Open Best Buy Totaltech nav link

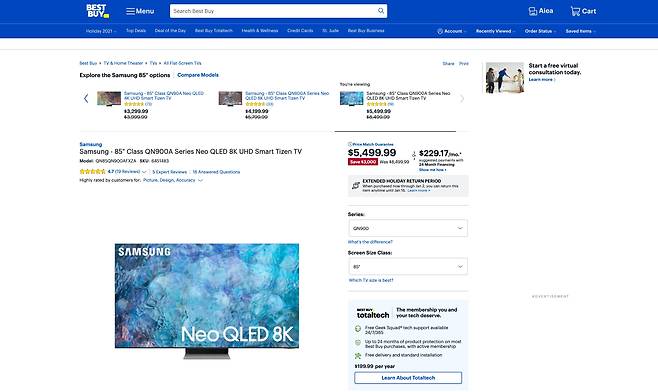click(x=213, y=31)
